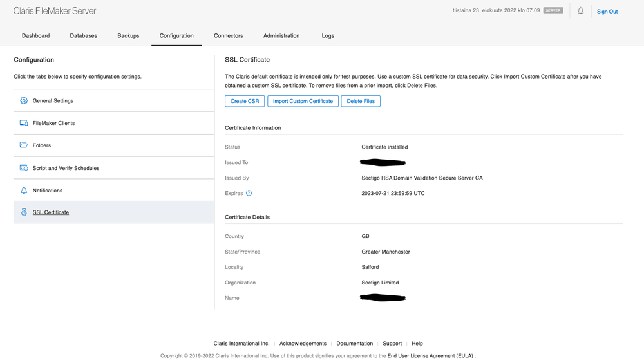This screenshot has width=644, height=363.
Task: Click the Notifications bell icon in sidebar
Action: point(24,190)
